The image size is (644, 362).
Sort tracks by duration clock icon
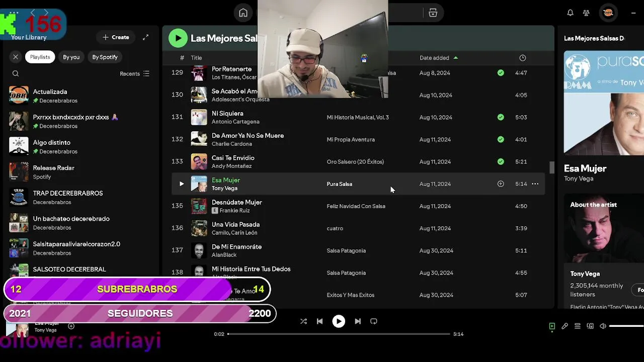523,58
